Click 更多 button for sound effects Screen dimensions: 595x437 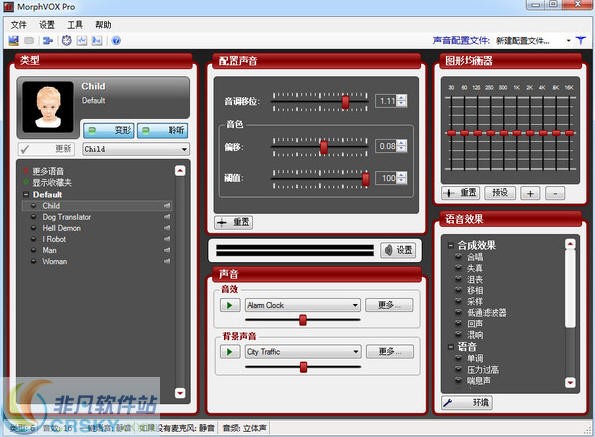389,305
